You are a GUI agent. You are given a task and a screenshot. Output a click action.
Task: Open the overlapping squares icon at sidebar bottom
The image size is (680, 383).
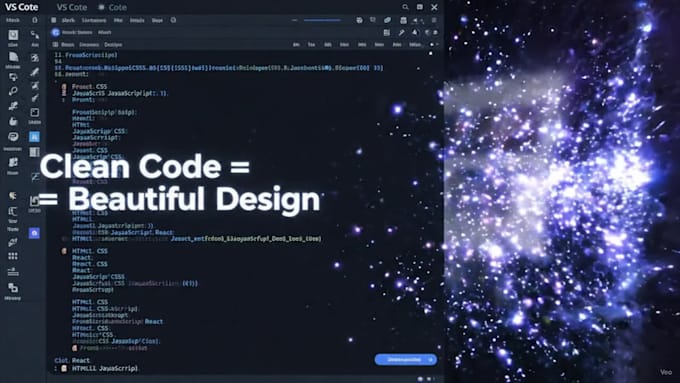13,288
